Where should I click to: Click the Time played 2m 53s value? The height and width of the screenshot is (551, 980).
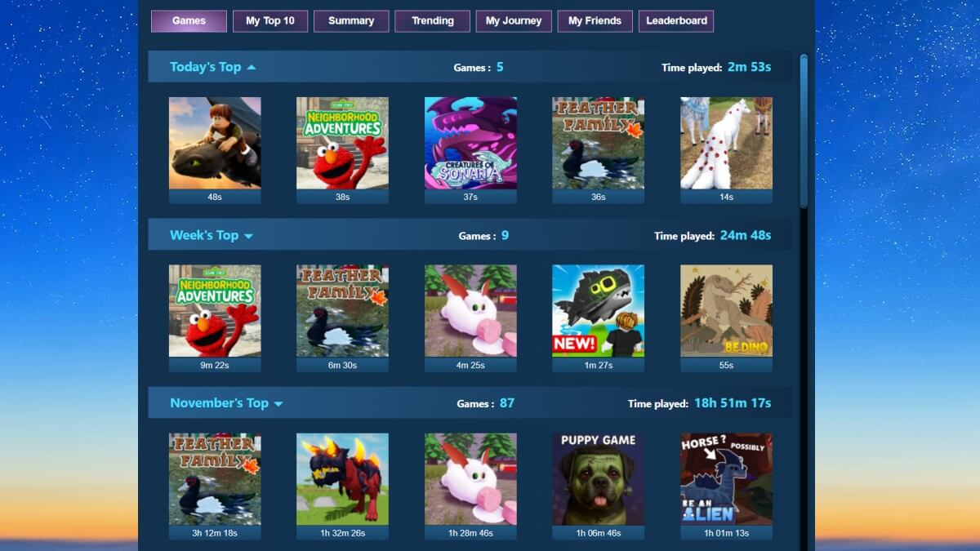coord(749,67)
